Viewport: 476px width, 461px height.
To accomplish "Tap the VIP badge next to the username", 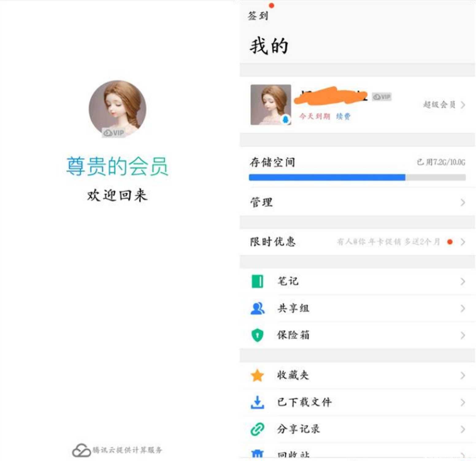I will 382,97.
